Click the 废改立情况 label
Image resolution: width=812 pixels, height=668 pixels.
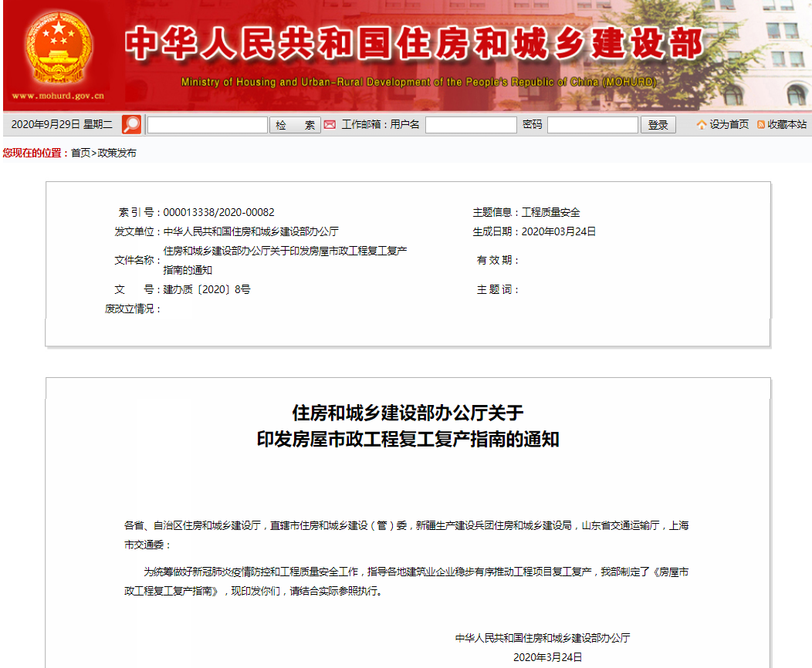(x=133, y=309)
